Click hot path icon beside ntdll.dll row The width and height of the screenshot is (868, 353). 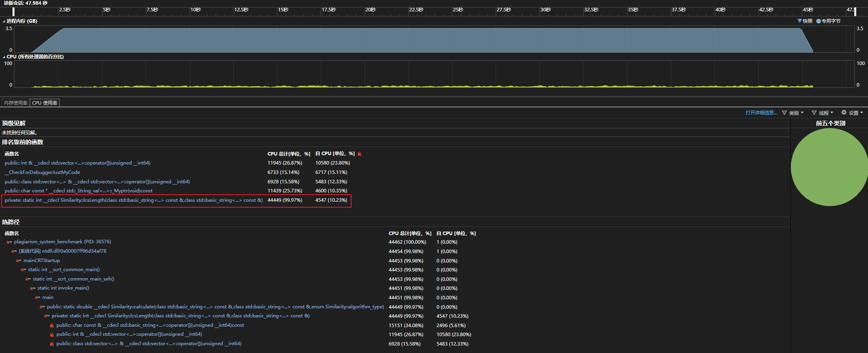(x=14, y=251)
